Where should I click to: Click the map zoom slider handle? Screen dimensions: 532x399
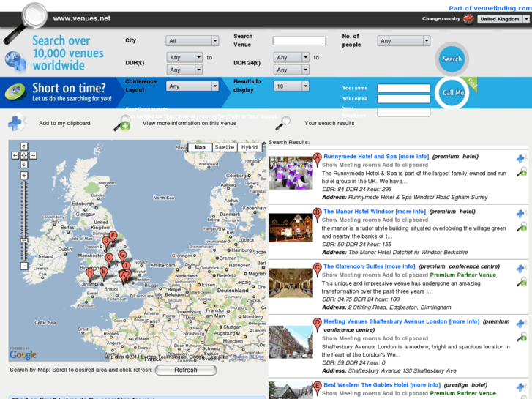point(24,240)
